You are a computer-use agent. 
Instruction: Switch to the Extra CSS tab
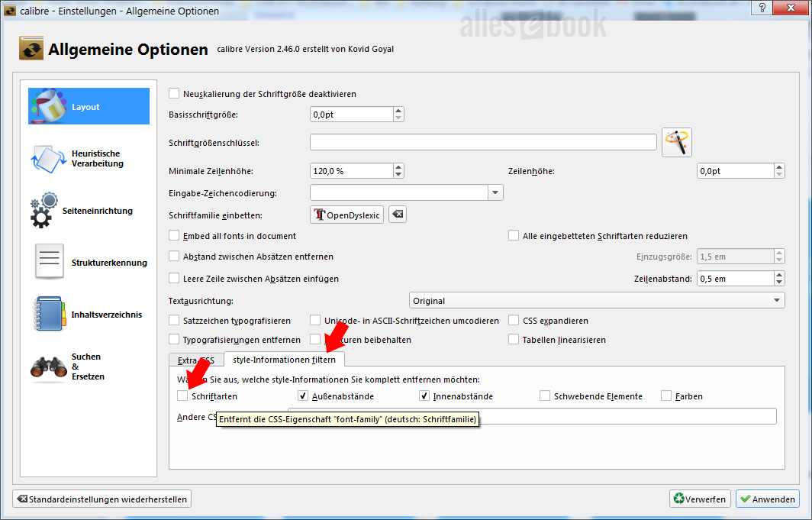coord(195,360)
